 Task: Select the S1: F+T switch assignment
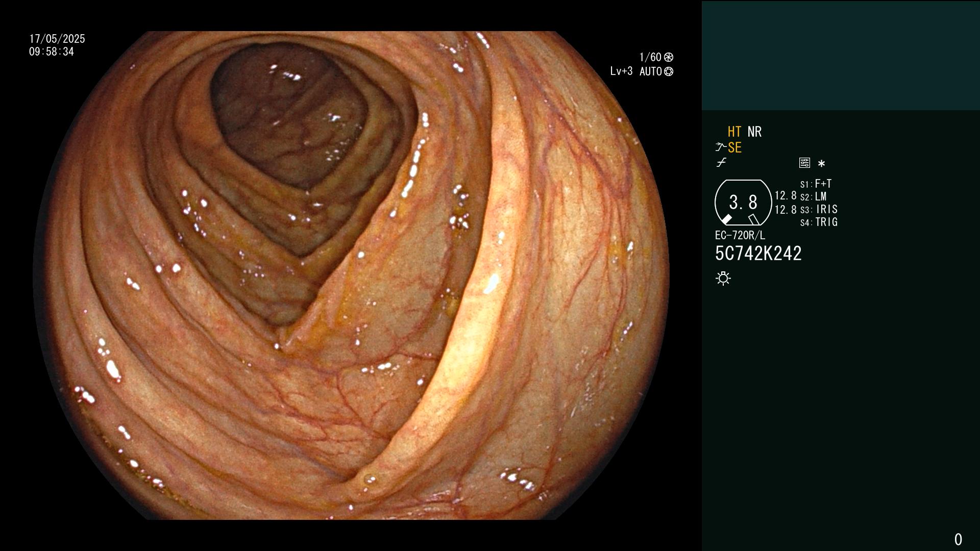[x=816, y=184]
